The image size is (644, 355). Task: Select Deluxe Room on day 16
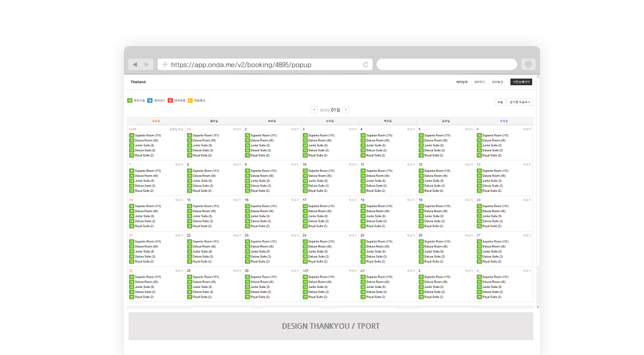[x=263, y=211]
